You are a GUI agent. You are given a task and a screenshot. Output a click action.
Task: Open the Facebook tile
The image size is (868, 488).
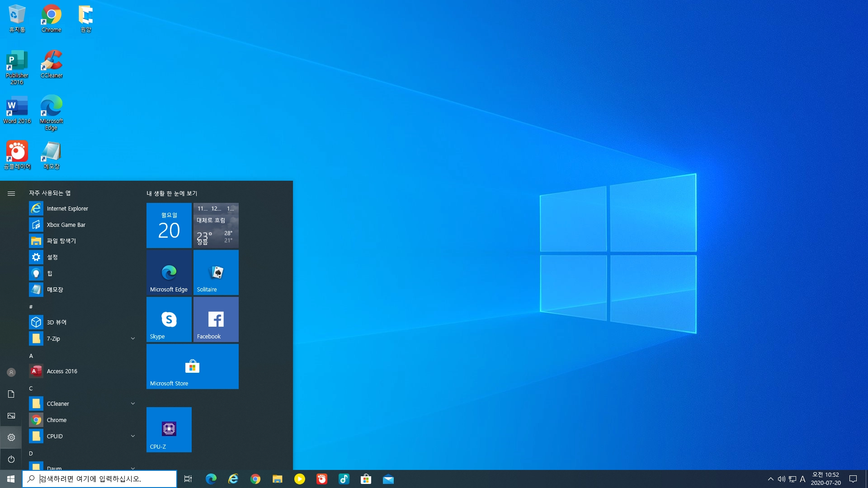point(216,319)
